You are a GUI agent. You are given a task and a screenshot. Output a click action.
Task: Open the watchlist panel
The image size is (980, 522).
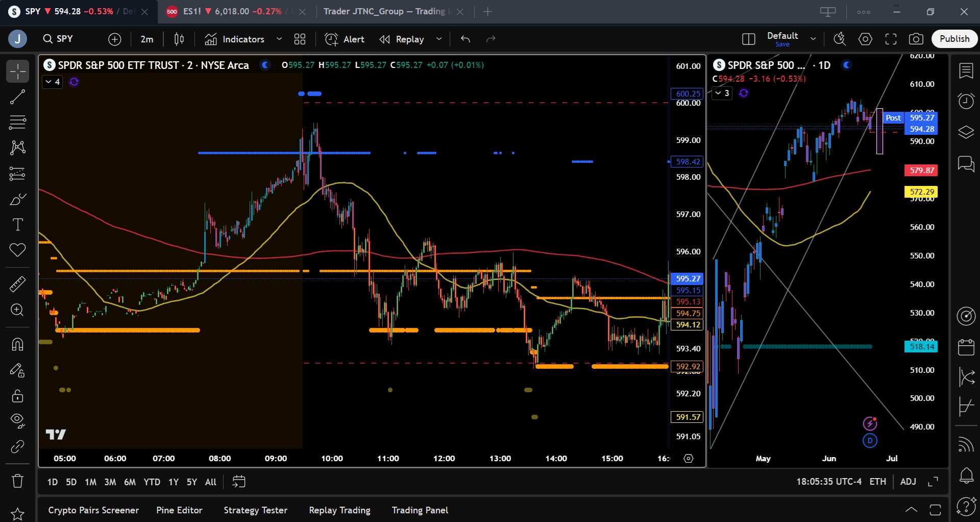coord(966,71)
